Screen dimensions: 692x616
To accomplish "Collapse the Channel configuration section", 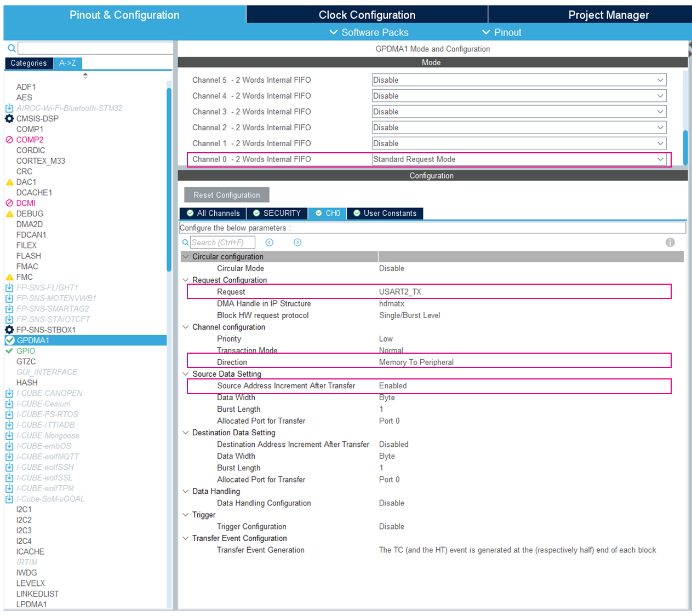I will tap(186, 327).
